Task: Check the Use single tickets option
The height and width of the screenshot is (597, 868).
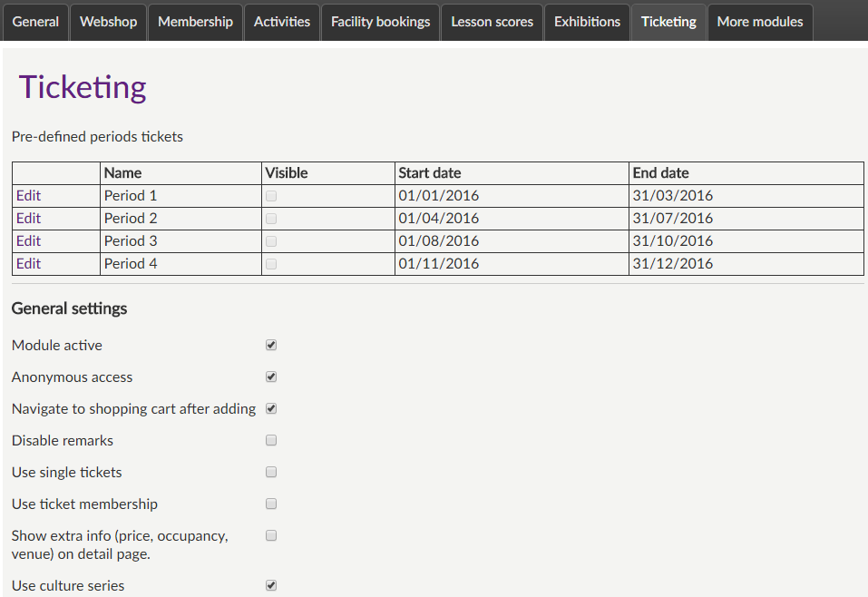Action: (x=271, y=473)
